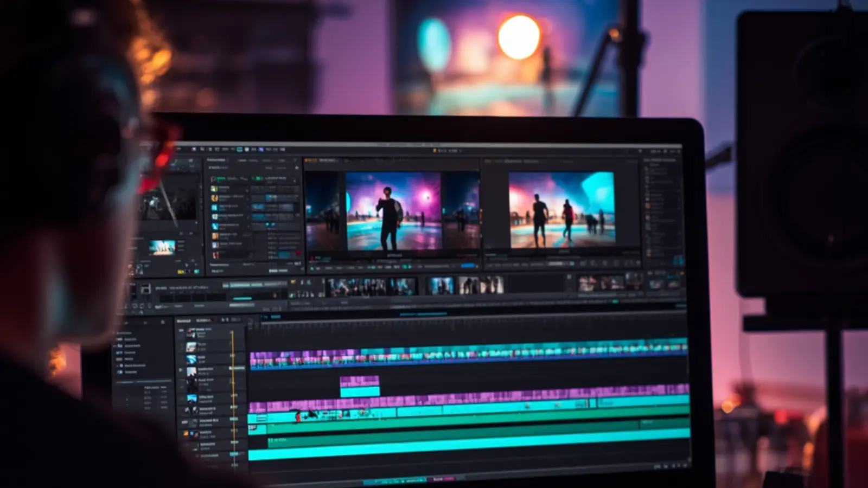
Task: Adjust the blue slider under the source monitor
Action: pyautogui.click(x=468, y=266)
